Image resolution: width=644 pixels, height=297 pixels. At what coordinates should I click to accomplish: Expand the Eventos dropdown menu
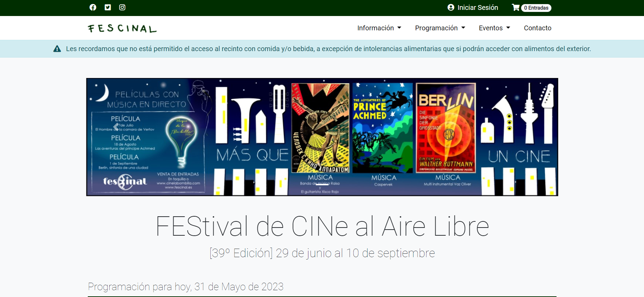(495, 28)
